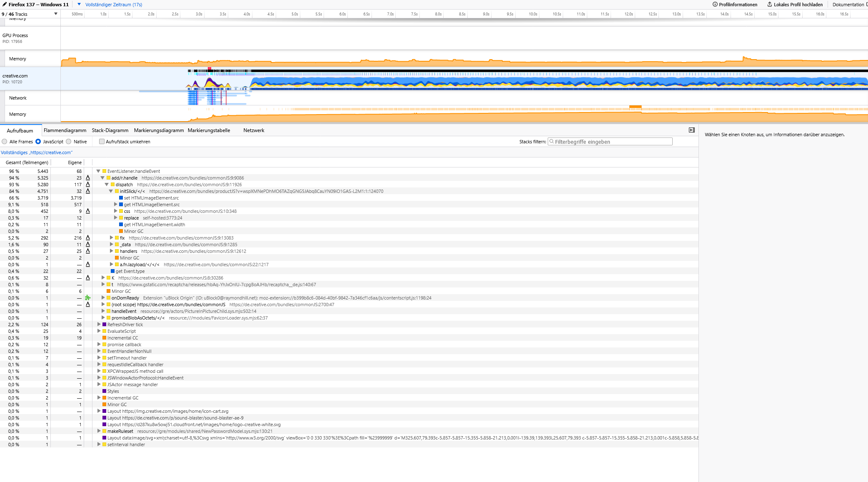The image size is (868, 482).
Task: Open the Markierungstabelle tab
Action: coord(209,130)
